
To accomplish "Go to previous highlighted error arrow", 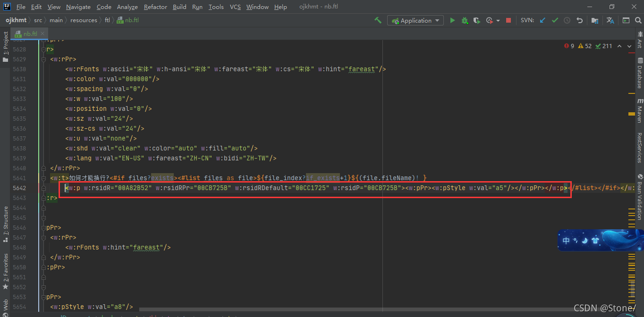I will point(620,46).
